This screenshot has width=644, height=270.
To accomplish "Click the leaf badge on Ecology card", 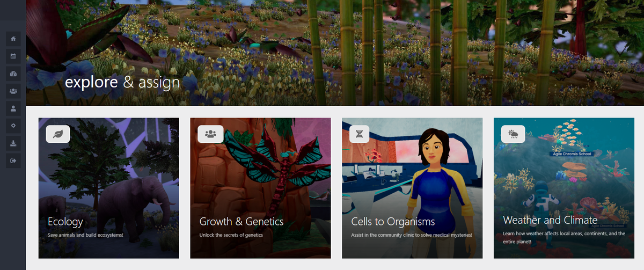I will pyautogui.click(x=58, y=134).
